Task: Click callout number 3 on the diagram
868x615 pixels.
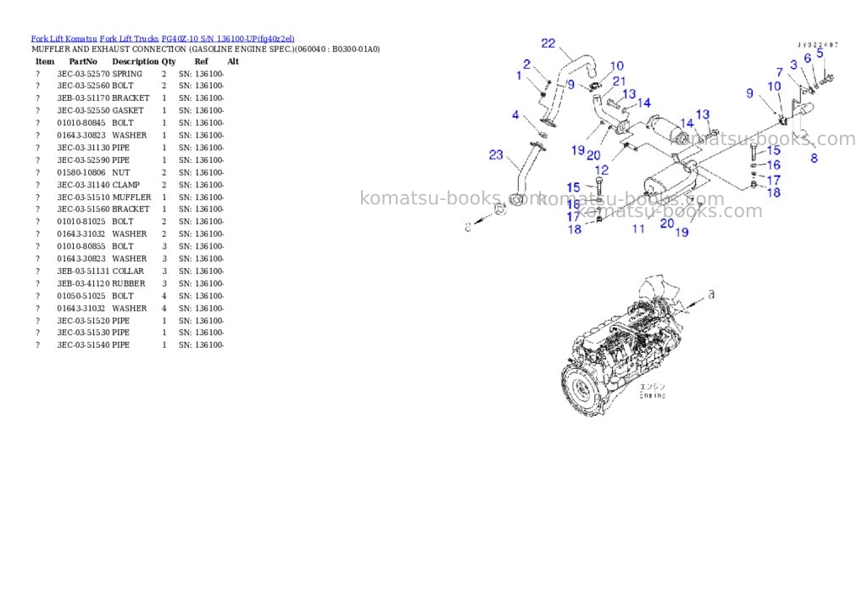Action: 793,64
